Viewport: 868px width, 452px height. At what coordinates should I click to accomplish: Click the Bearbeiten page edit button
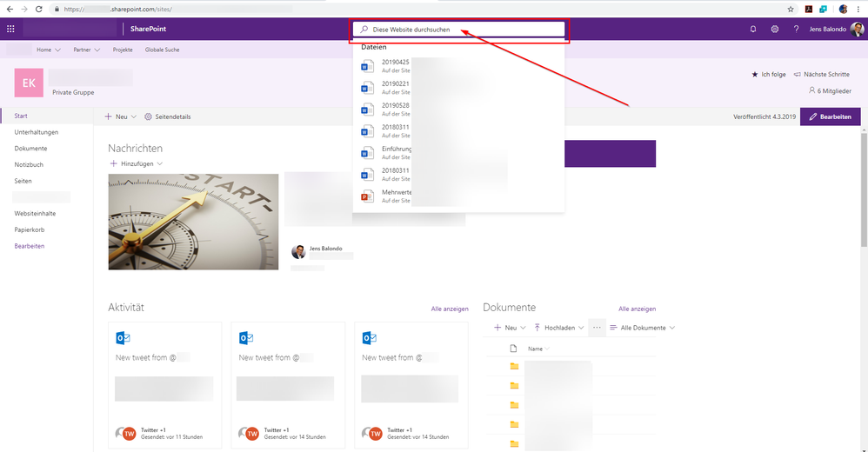tap(831, 116)
